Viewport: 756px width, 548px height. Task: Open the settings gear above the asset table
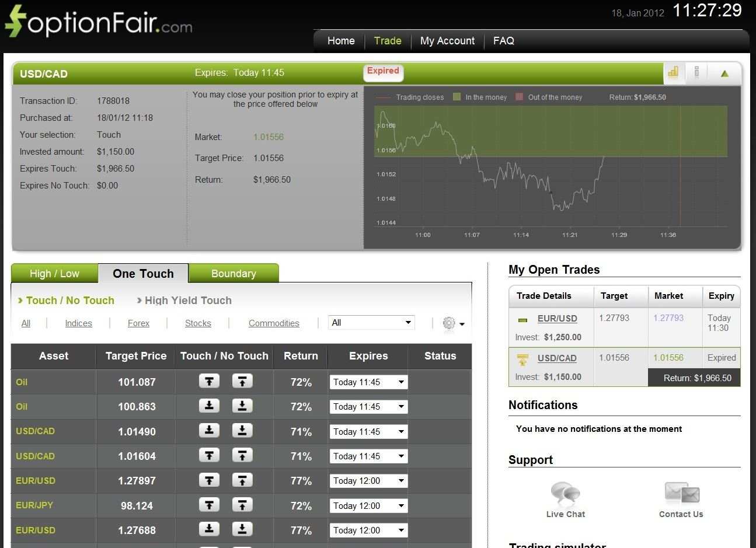448,324
